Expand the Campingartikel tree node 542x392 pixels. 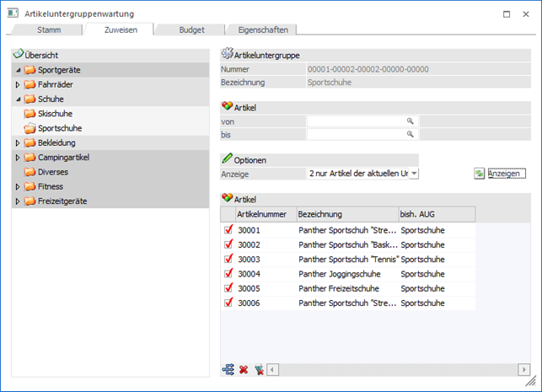pos(18,158)
